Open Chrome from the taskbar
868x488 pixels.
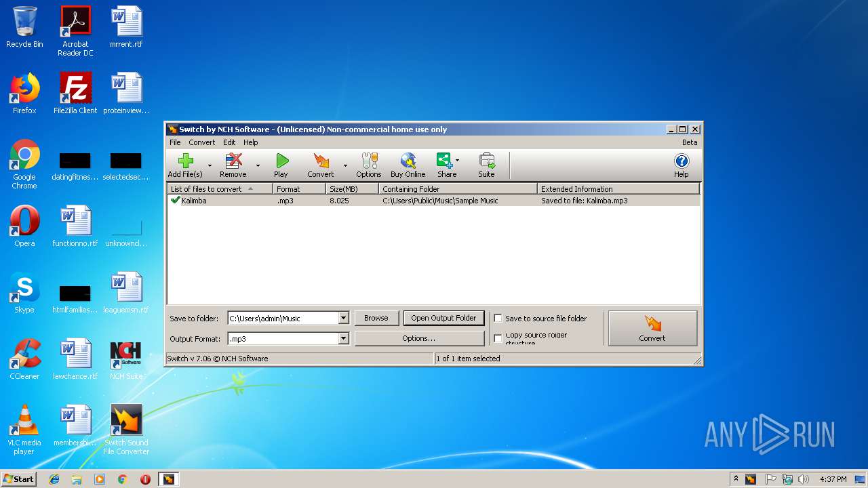(x=123, y=479)
